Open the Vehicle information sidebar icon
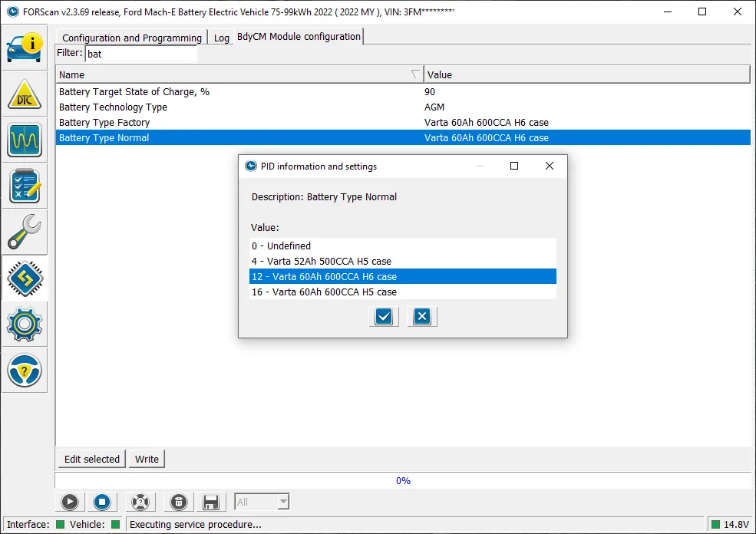This screenshot has width=756, height=534. pyautogui.click(x=24, y=48)
